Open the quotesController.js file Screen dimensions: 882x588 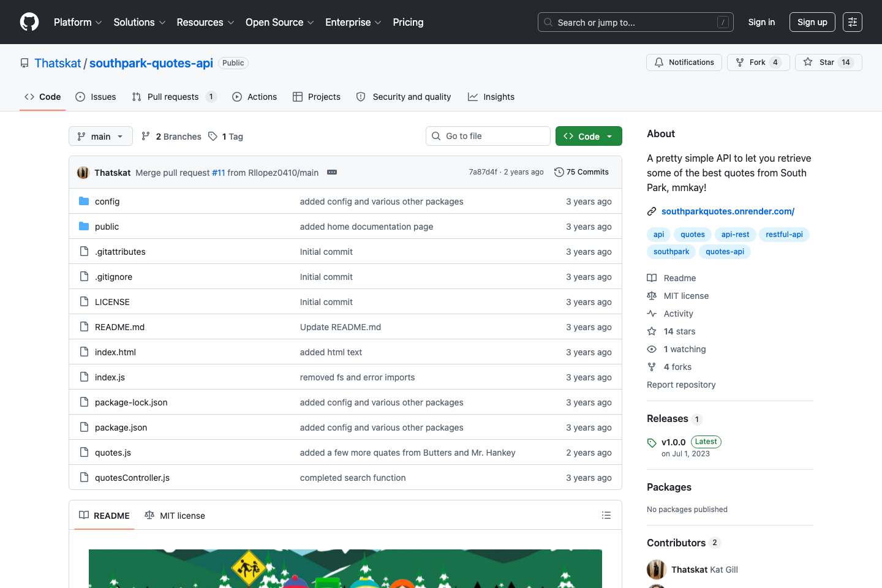(x=132, y=478)
